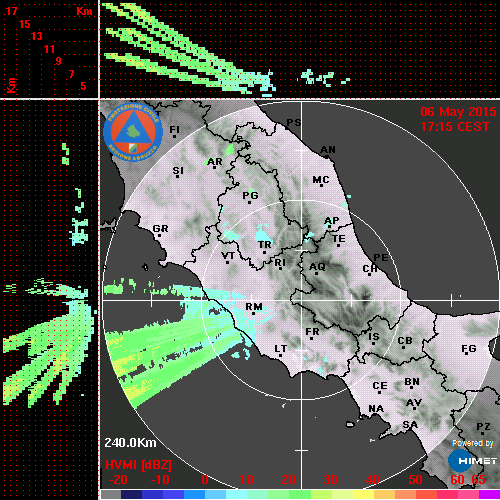
Task: Click the gray swatch starting the dBZ color bar
Action: (x=111, y=494)
